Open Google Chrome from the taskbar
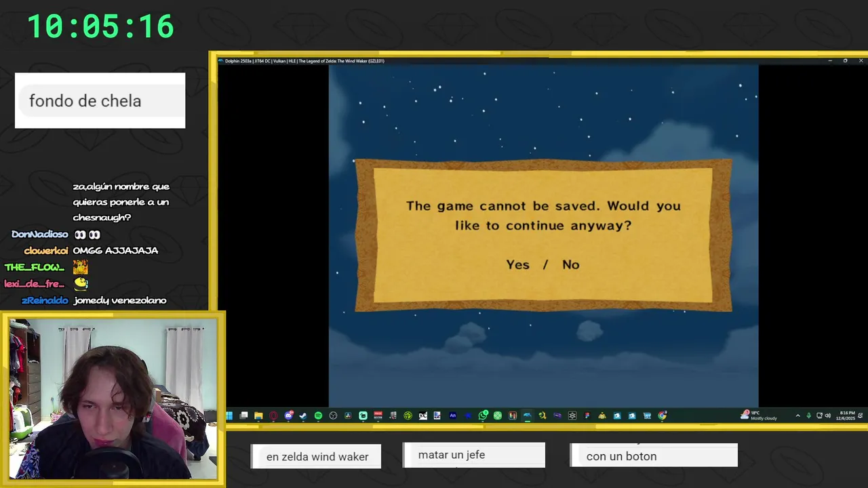868x488 pixels. click(662, 415)
